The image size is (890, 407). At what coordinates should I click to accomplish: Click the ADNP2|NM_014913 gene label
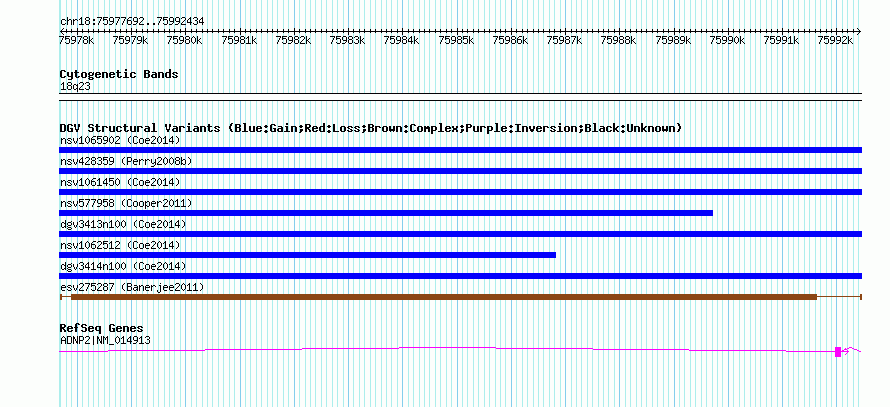pos(105,340)
